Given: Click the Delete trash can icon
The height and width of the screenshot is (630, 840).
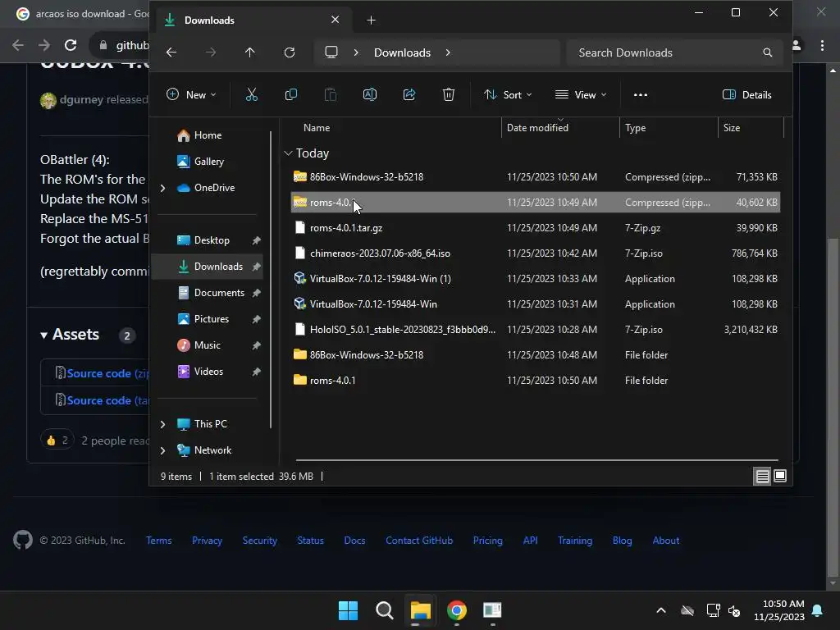Looking at the screenshot, I should [449, 95].
